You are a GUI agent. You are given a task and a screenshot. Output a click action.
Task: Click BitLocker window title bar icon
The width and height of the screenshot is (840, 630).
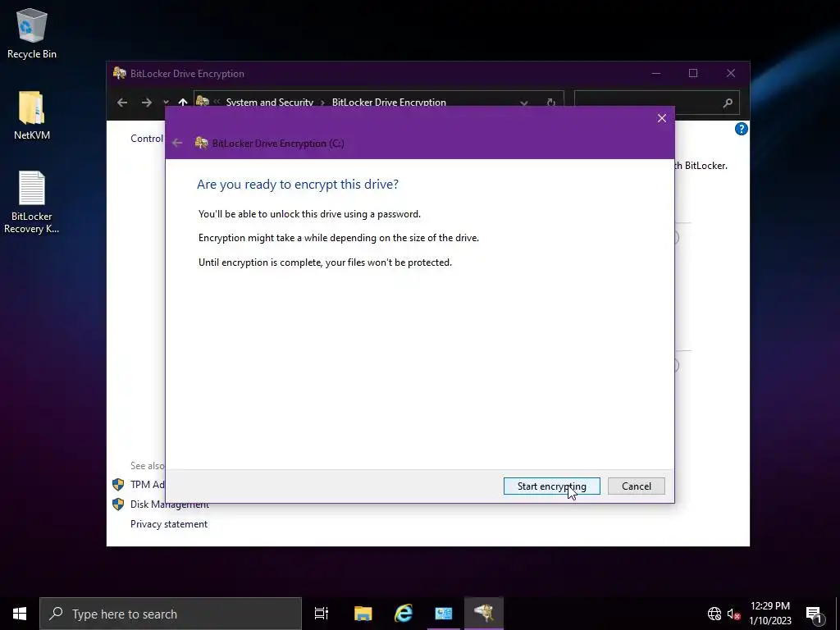click(120, 73)
